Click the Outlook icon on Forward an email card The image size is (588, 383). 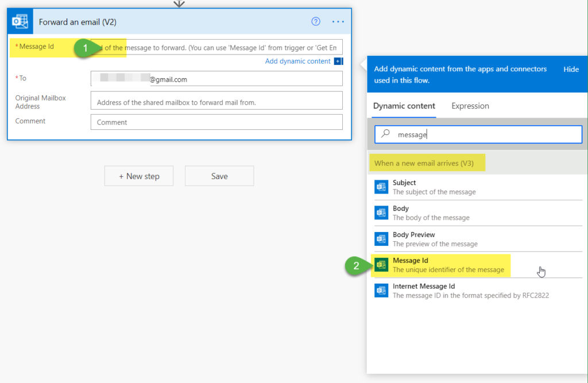pyautogui.click(x=20, y=21)
